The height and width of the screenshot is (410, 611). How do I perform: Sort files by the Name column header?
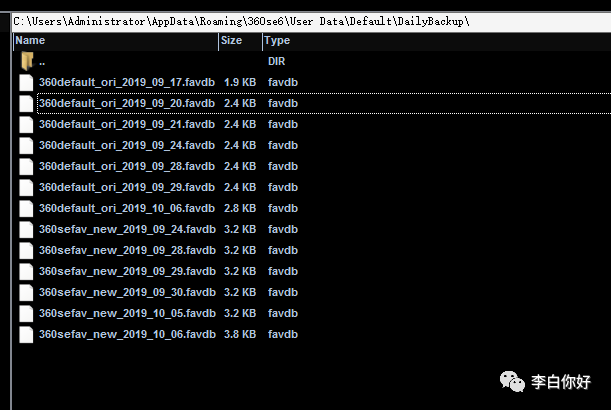(116, 41)
